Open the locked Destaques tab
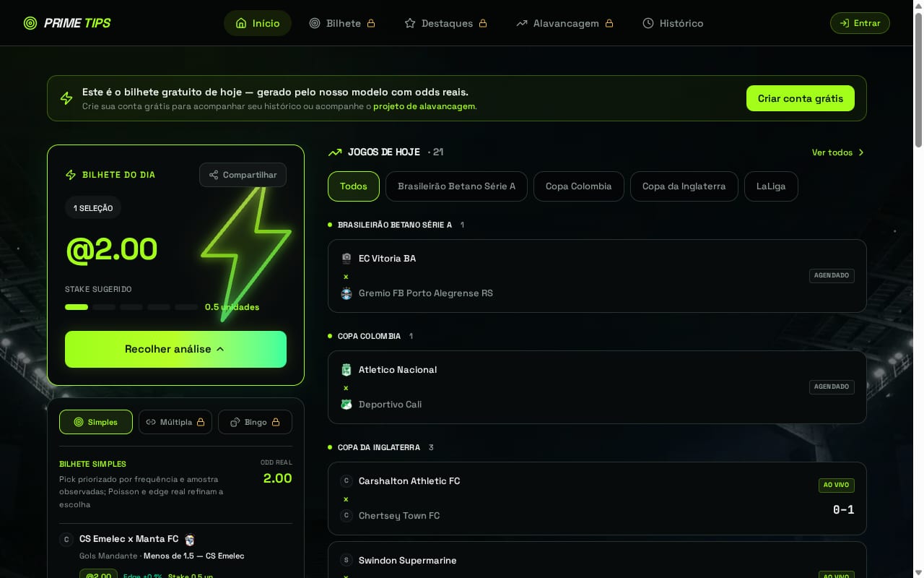 pyautogui.click(x=445, y=23)
